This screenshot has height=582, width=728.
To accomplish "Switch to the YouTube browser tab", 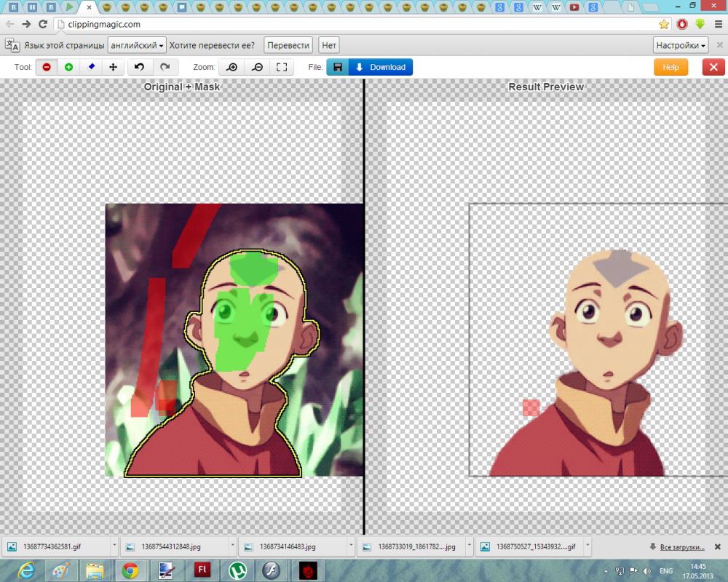I will 574,7.
